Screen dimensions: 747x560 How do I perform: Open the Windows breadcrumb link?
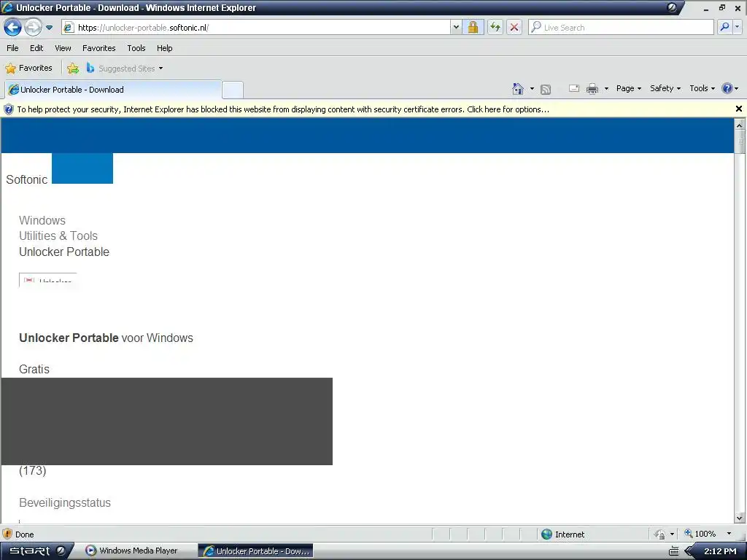click(42, 220)
